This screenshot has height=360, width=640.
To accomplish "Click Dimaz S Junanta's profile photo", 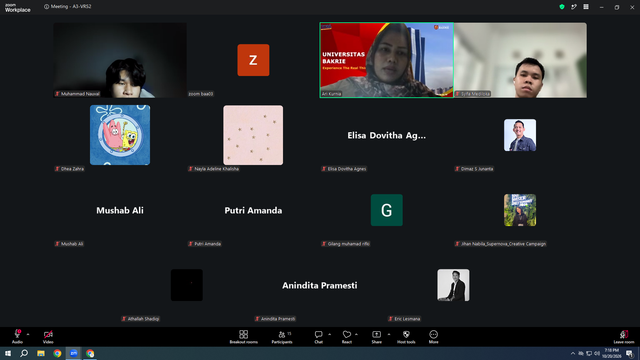I will (x=520, y=135).
